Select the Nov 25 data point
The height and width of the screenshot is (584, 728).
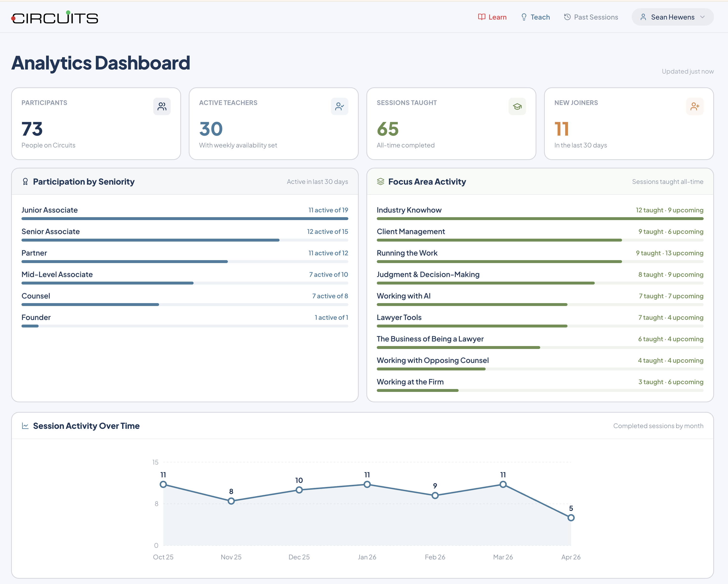(231, 501)
